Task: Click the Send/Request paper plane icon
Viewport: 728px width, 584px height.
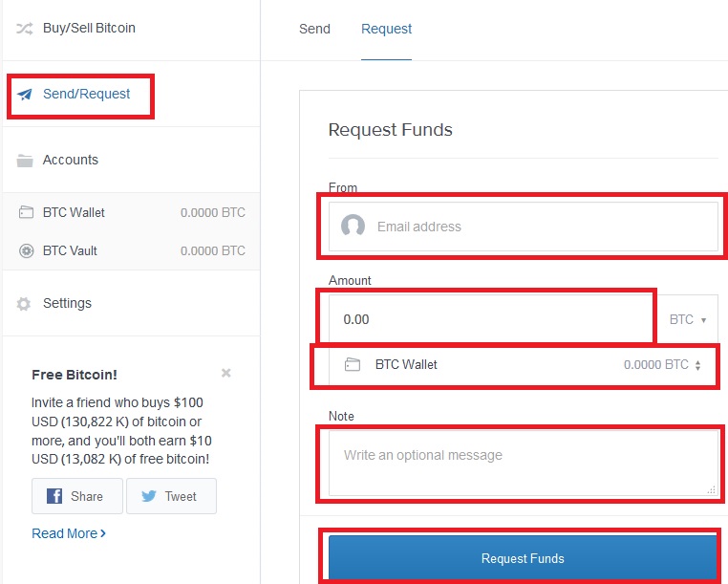Action: click(x=25, y=95)
